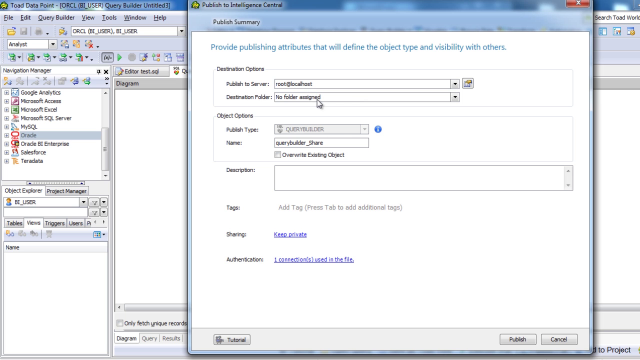Click the server manage icon beside Publish to Server
The image size is (640, 360).
(x=468, y=84)
